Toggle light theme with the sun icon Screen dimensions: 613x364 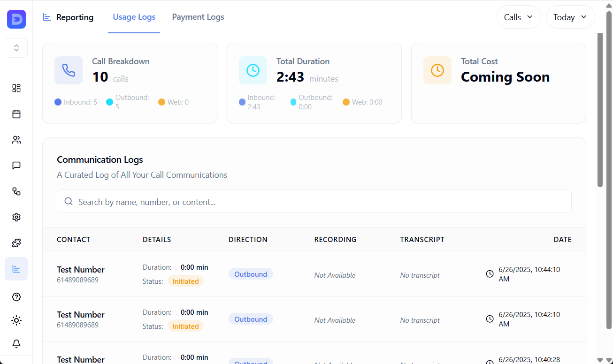pyautogui.click(x=16, y=320)
